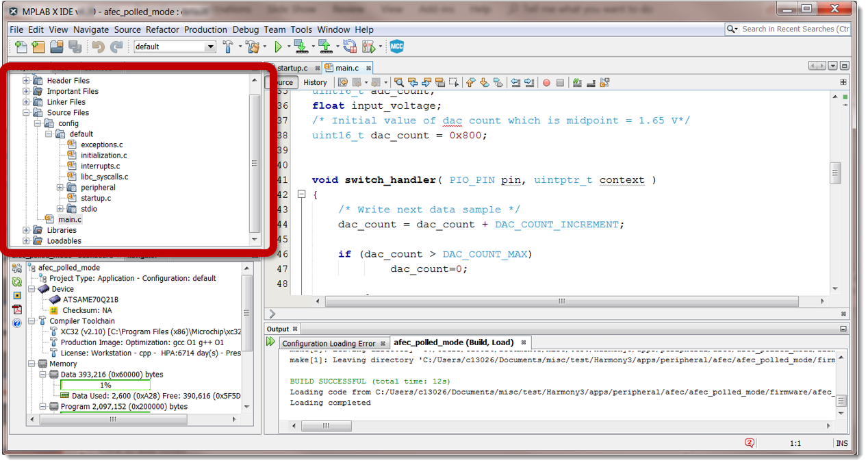Open the Debug menu
The width and height of the screenshot is (868, 465).
coord(246,29)
